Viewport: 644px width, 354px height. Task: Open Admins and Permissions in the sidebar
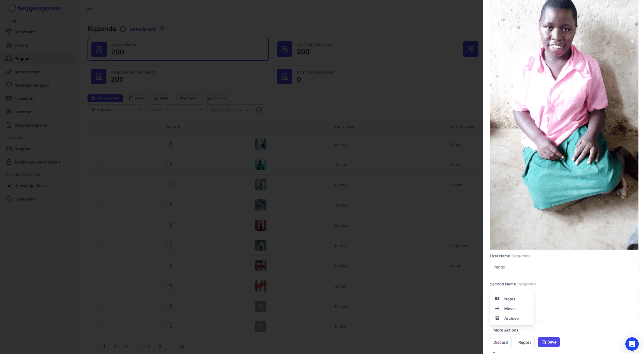click(38, 162)
